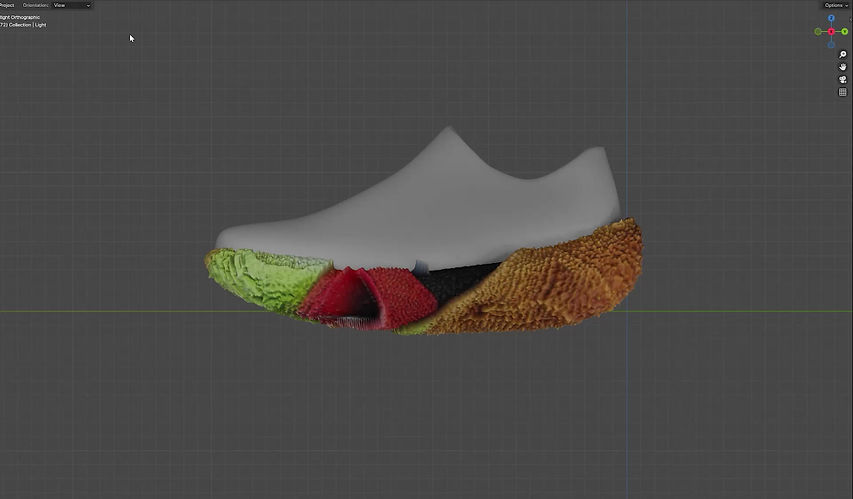Toggle the camera view icon
Screen dimensions: 853x499
coord(843,79)
